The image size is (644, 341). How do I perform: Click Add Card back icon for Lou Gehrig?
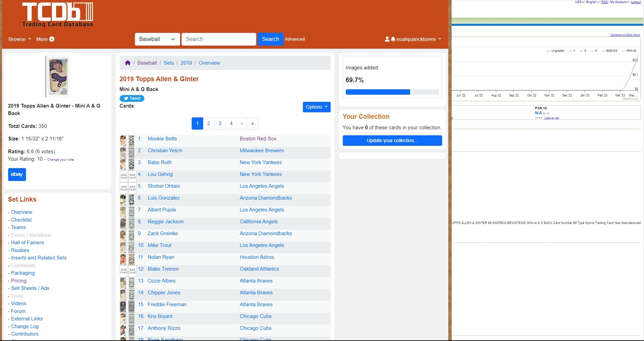[x=132, y=176]
